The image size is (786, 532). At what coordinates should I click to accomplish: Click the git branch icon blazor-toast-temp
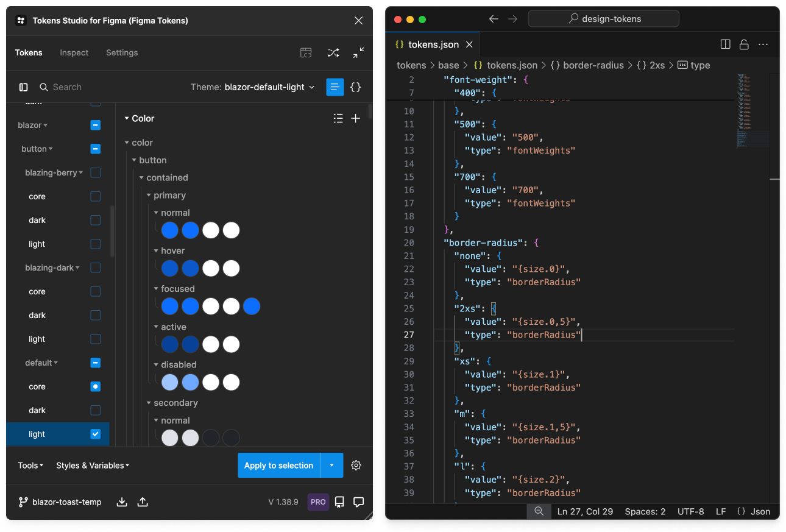click(x=23, y=502)
